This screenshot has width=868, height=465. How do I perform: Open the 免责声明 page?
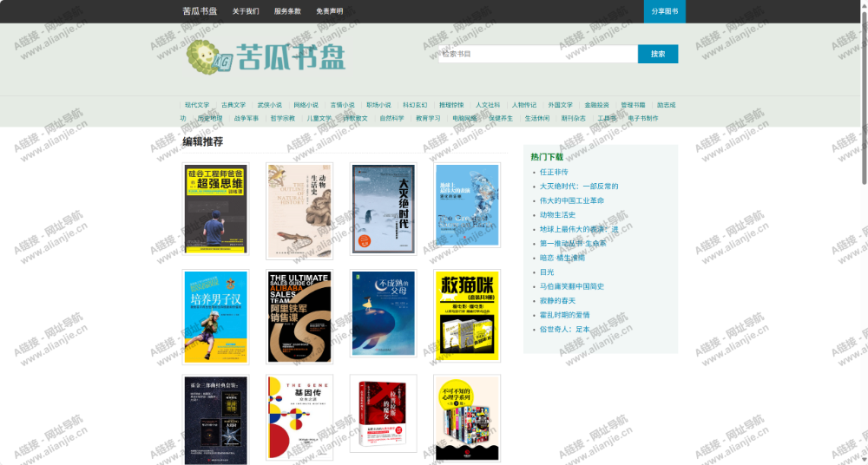click(x=329, y=11)
